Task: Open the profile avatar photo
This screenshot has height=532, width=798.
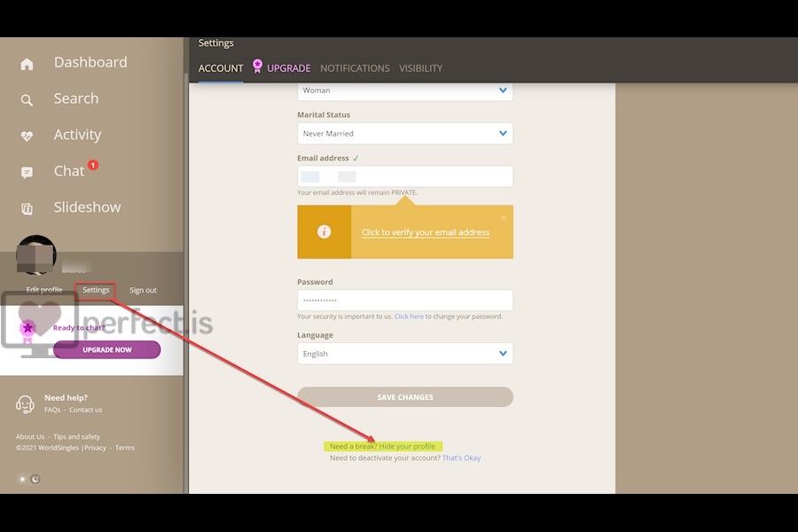Action: [x=35, y=254]
